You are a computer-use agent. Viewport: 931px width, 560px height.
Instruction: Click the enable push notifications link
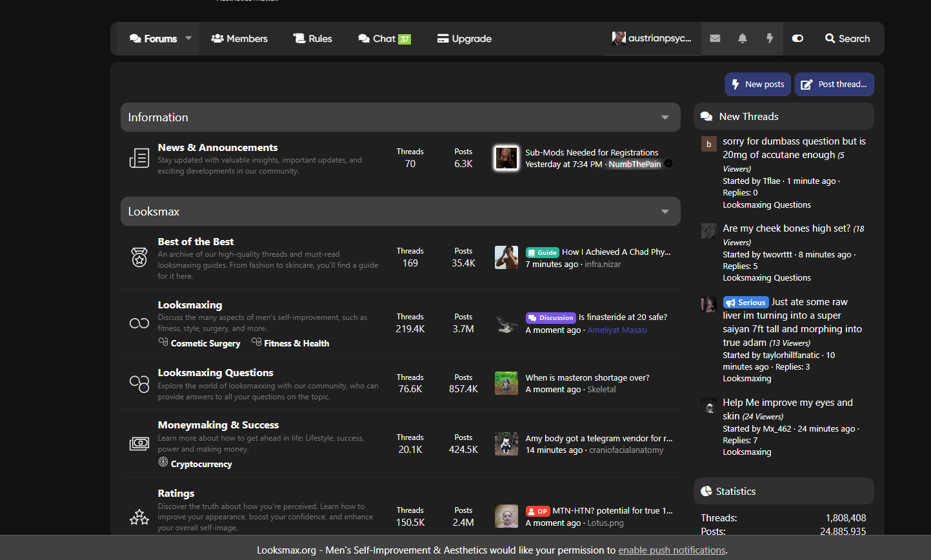(672, 550)
